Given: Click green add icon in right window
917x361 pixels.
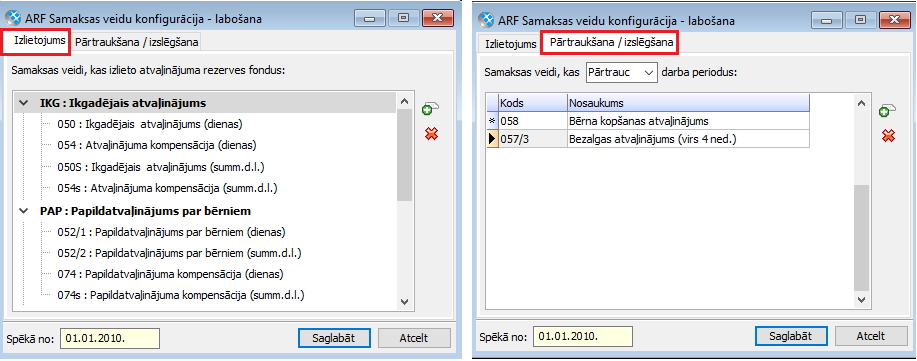Looking at the screenshot, I should [888, 111].
